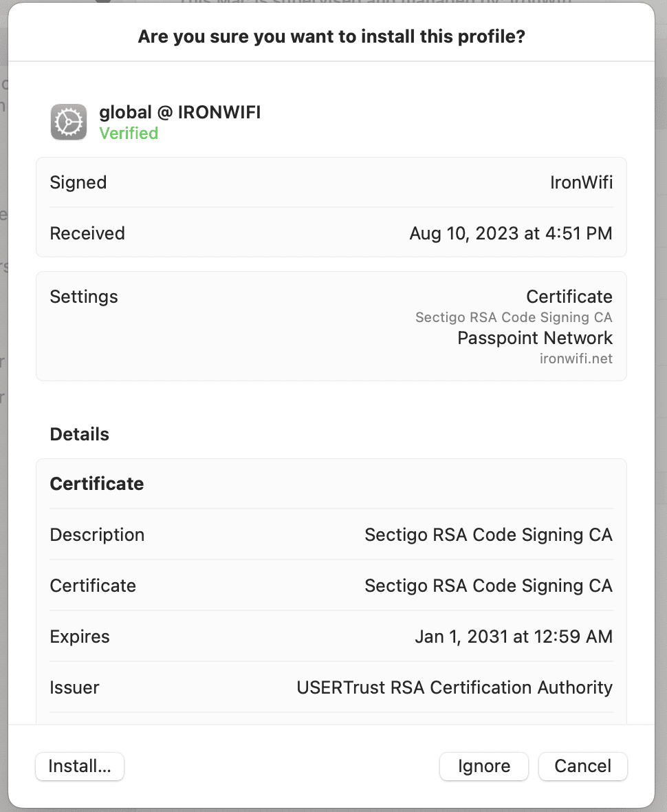Image resolution: width=667 pixels, height=812 pixels.
Task: Click the Ignore button
Action: coord(484,766)
